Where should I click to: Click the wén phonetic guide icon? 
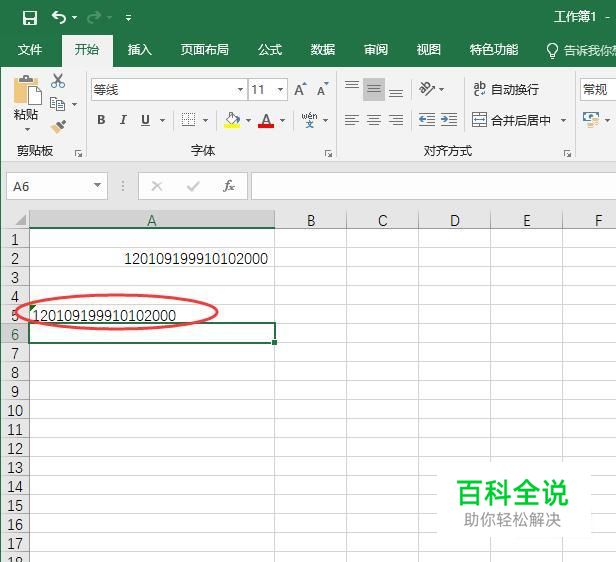pyautogui.click(x=310, y=120)
